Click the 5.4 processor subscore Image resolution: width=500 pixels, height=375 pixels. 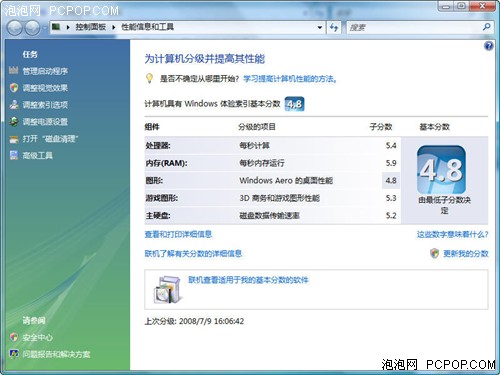(391, 146)
